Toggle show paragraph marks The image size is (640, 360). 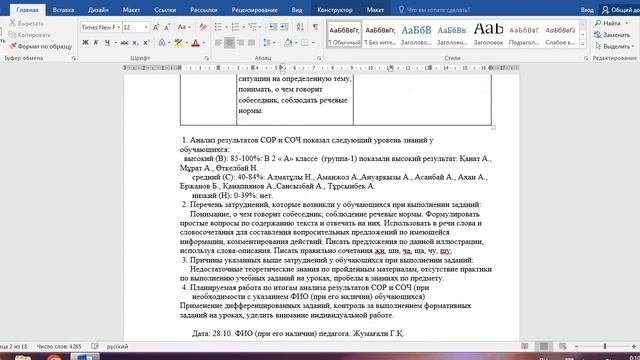click(315, 27)
